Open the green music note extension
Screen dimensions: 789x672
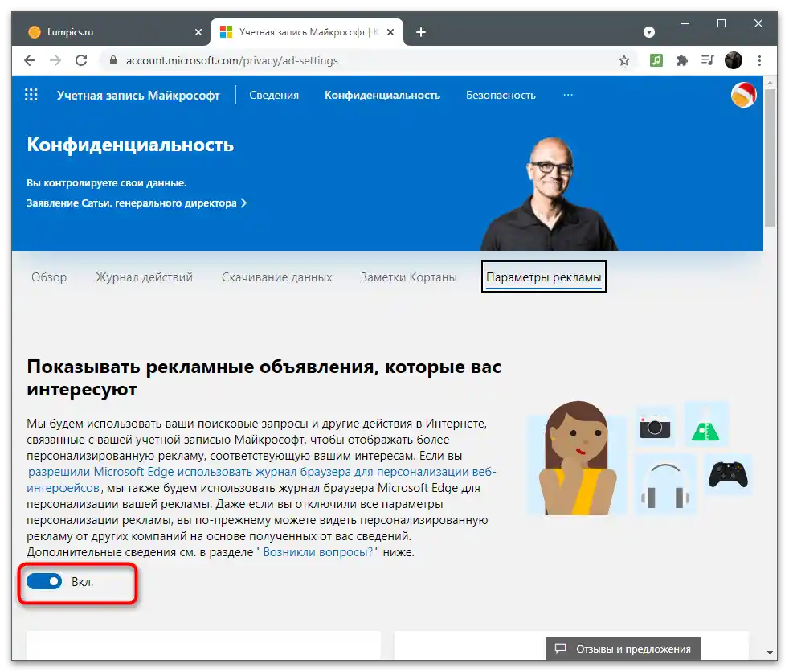coord(656,60)
